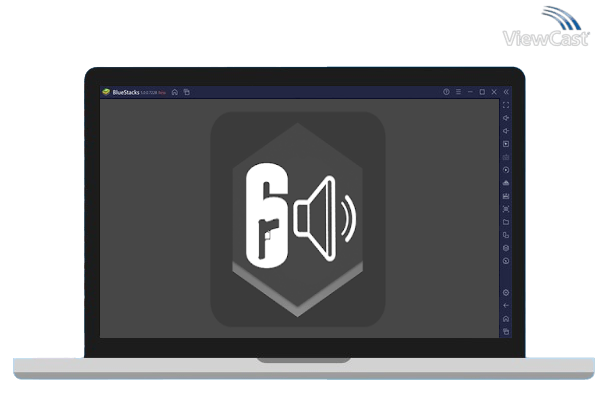The image size is (602, 414).
Task: Take a screenshot with sidebar icon
Action: click(506, 209)
